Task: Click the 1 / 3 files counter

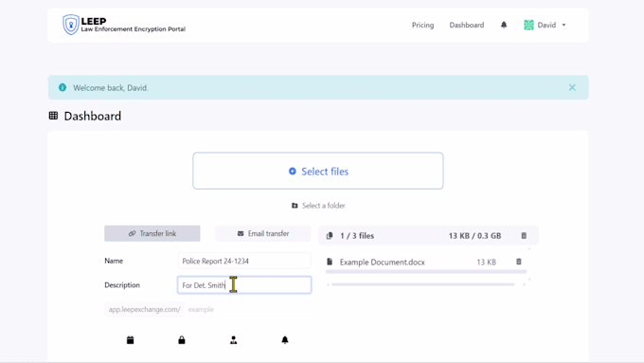Action: tap(357, 236)
